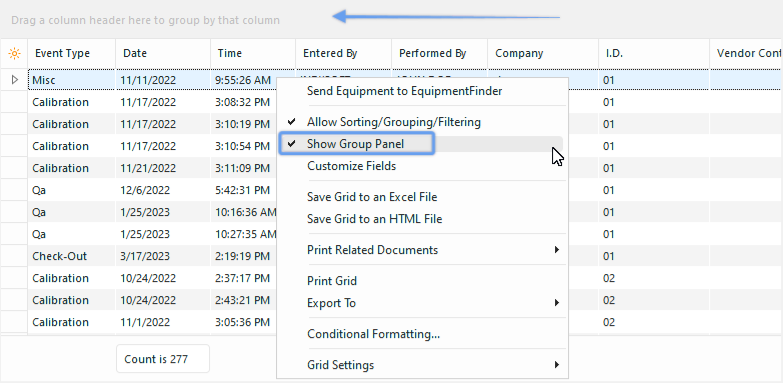Select date cell 3/17/2023
The width and height of the screenshot is (783, 383).
coord(163,256)
